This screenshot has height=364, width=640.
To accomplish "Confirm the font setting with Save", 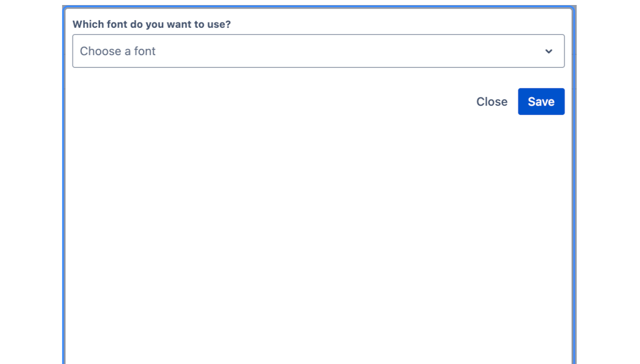I will coord(541,102).
